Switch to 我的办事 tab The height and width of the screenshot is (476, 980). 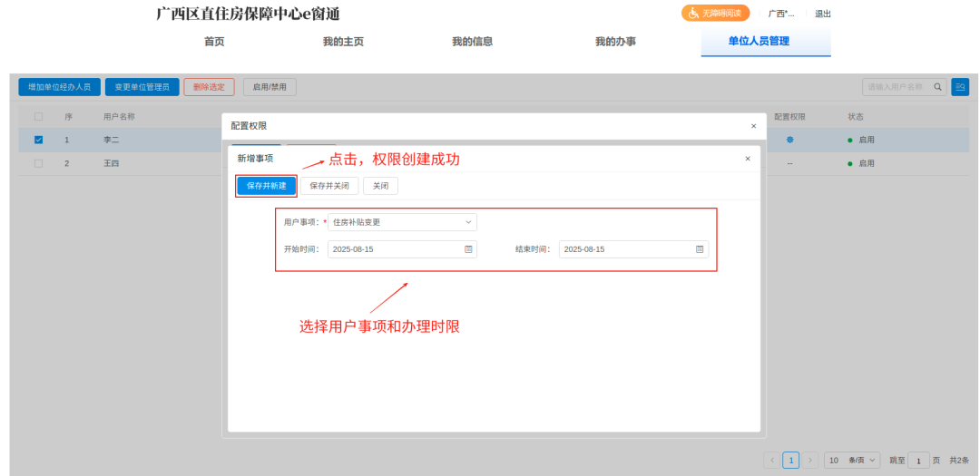coord(615,42)
